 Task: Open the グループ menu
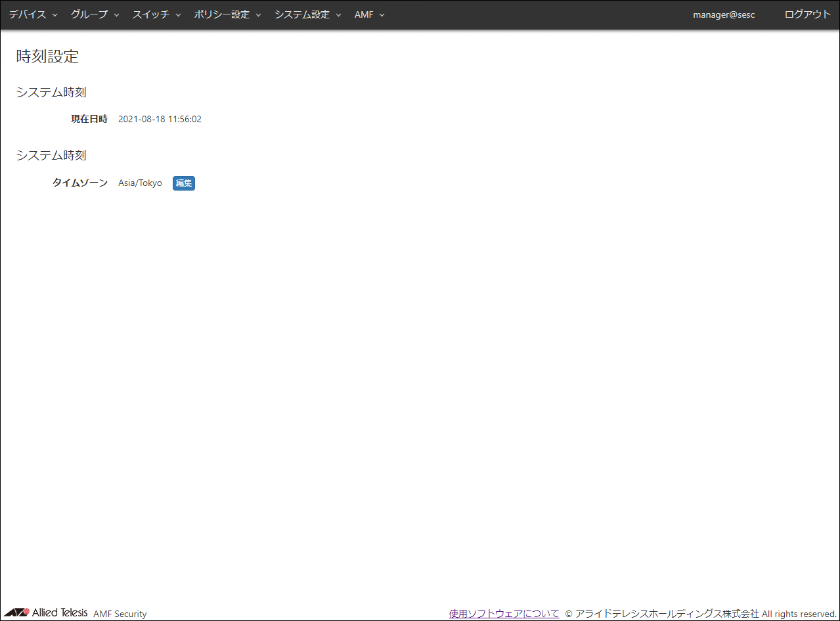(x=95, y=14)
